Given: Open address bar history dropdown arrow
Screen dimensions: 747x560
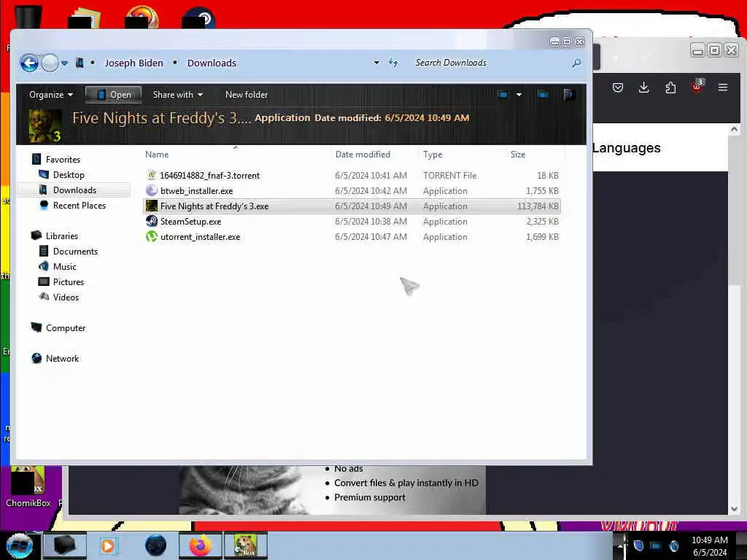Looking at the screenshot, I should click(x=376, y=63).
